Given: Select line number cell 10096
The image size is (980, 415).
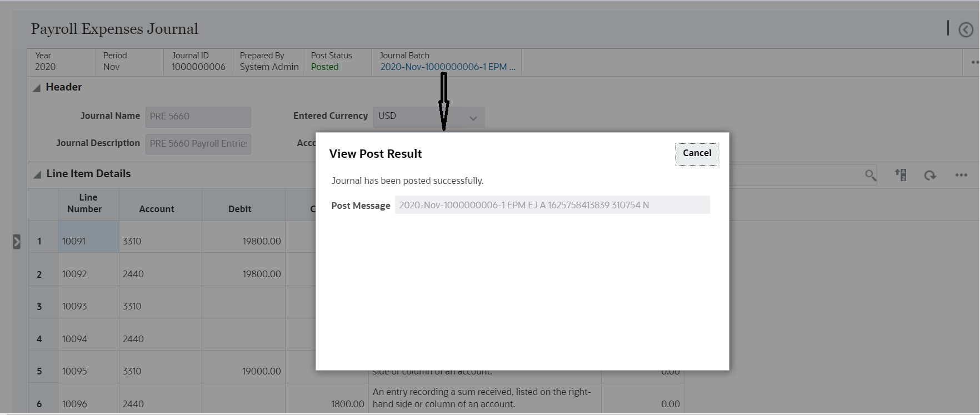Looking at the screenshot, I should [x=88, y=399].
